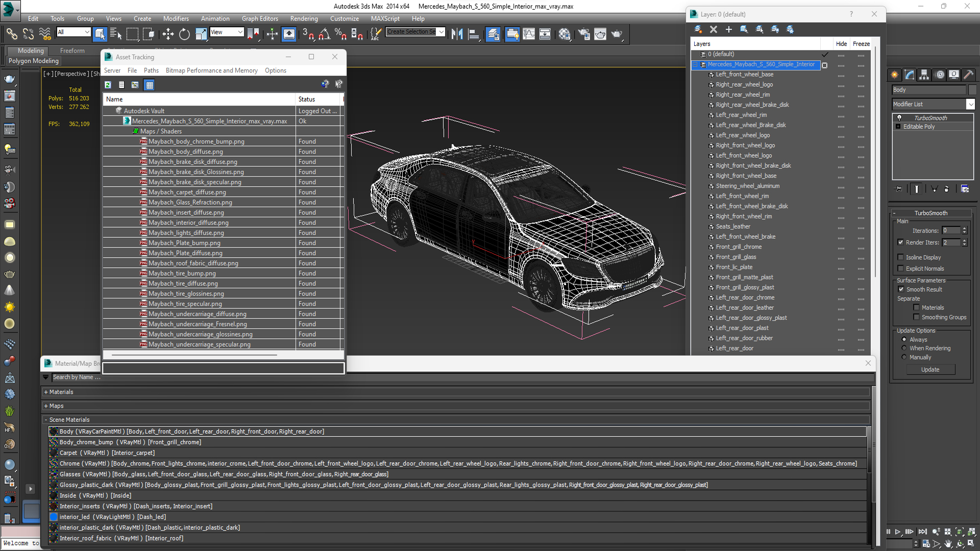Toggle the Percent Snap tool
The image size is (980, 551).
pyautogui.click(x=340, y=34)
